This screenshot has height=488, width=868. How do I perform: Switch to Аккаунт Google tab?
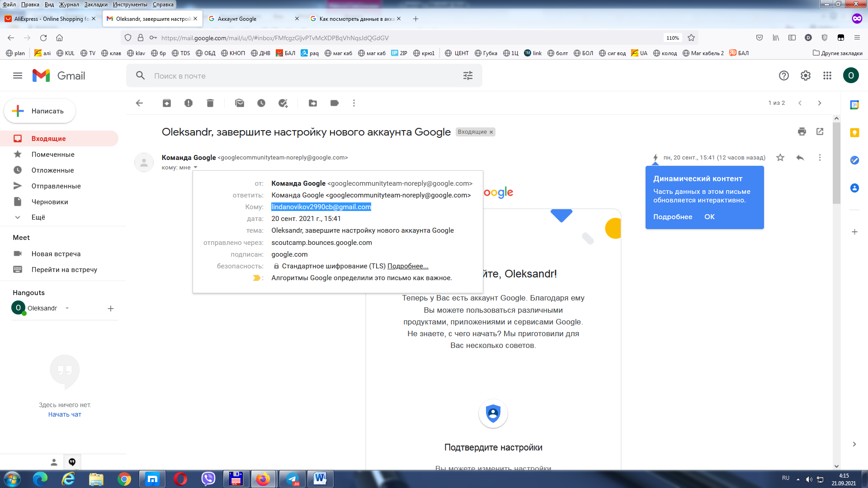253,19
